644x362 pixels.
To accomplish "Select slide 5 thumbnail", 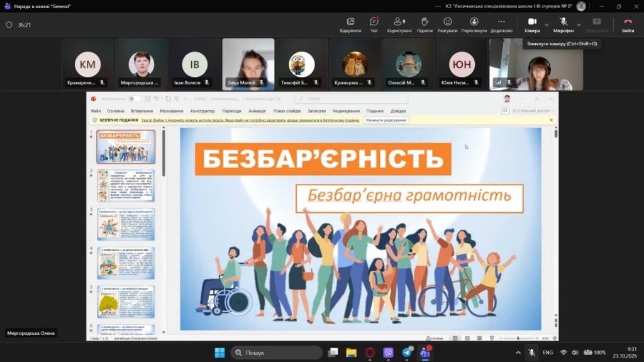I will (x=126, y=302).
